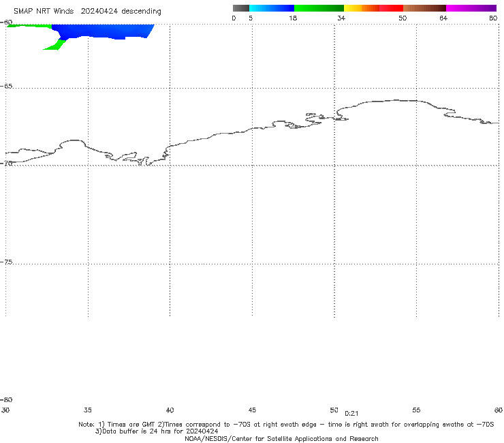The width and height of the screenshot is (504, 443).
Task: Click the 'Times are GMT' note line
Action: (x=286, y=425)
